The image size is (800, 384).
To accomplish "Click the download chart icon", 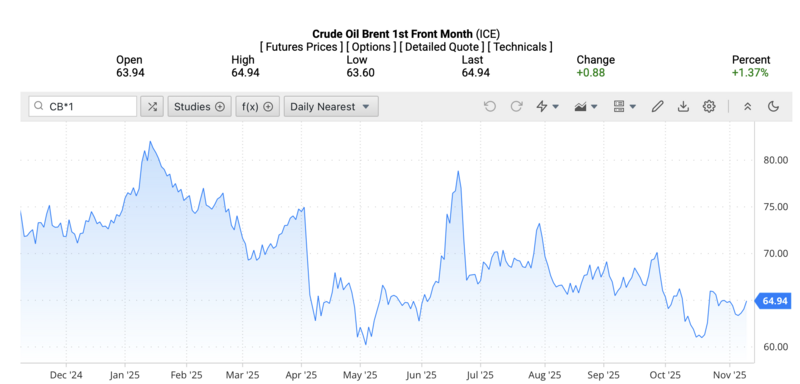I will [x=683, y=107].
